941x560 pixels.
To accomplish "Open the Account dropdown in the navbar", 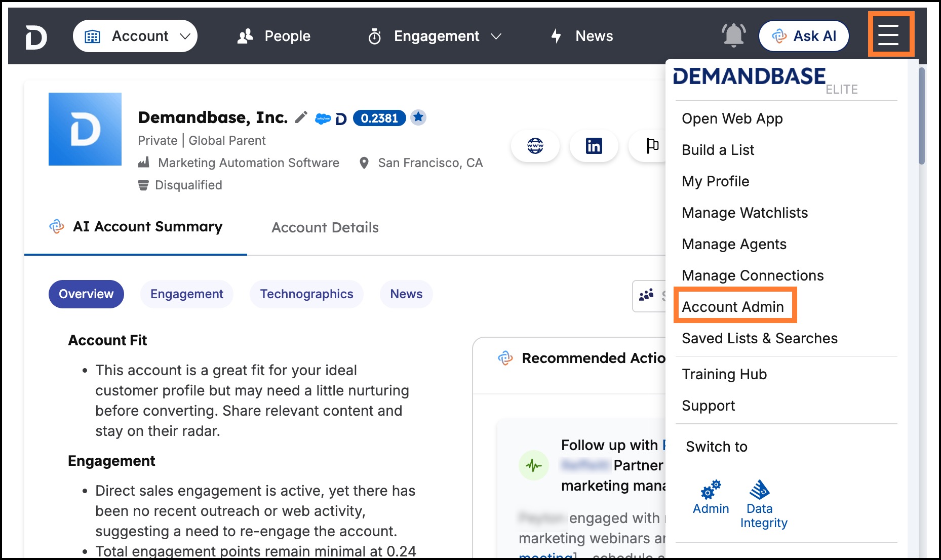I will 135,36.
